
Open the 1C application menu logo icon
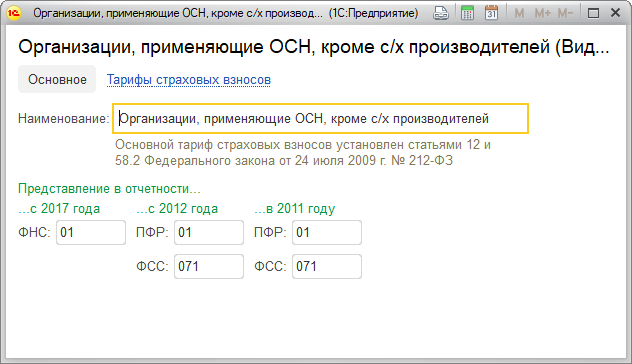click(14, 13)
